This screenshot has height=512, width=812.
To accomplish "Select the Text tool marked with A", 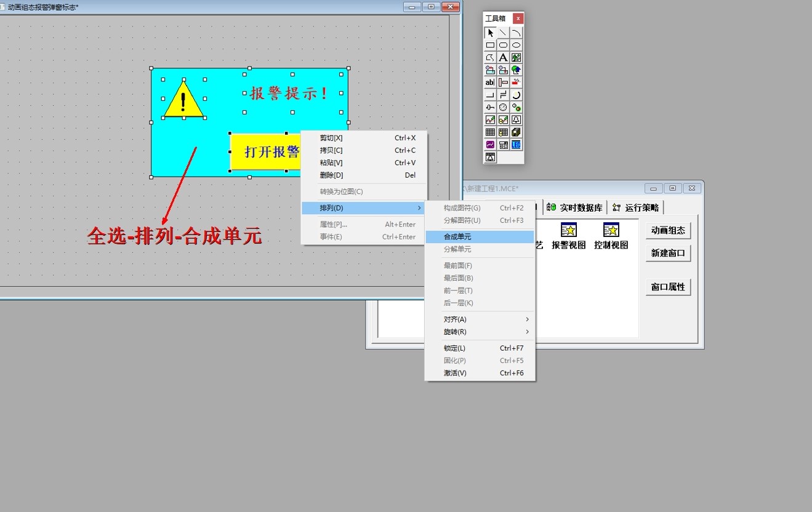I will [503, 57].
